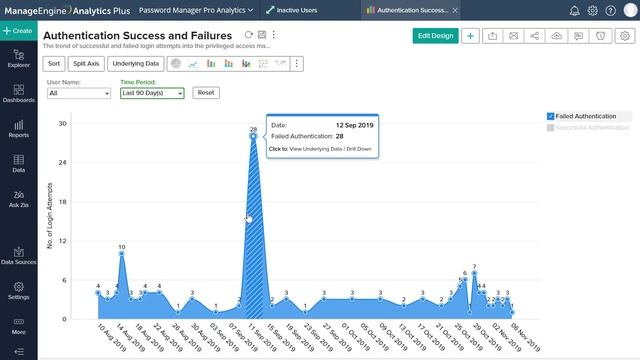Viewport: 640px width, 360px height.
Task: Open the header settings gear
Action: (593, 11)
